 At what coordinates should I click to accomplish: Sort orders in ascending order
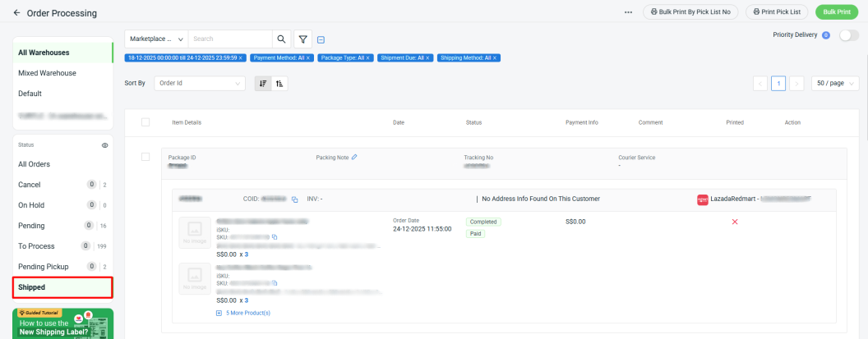tap(279, 84)
